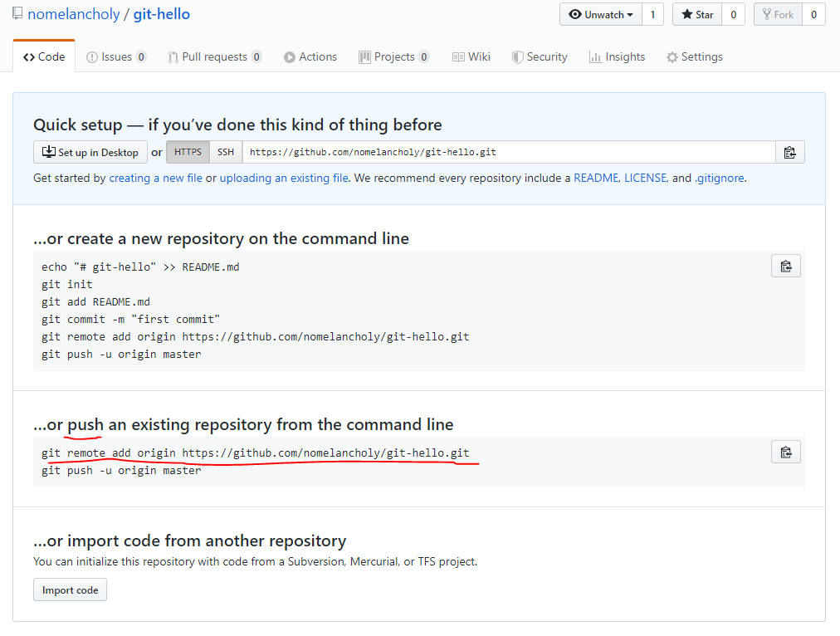Copy the new repository command block

(786, 266)
